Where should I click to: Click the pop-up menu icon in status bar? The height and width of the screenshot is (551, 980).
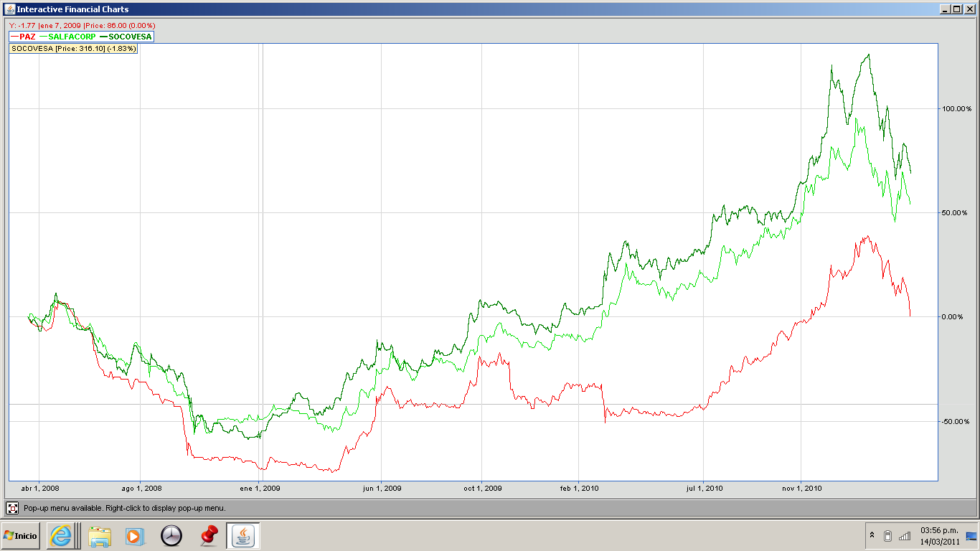coord(12,509)
